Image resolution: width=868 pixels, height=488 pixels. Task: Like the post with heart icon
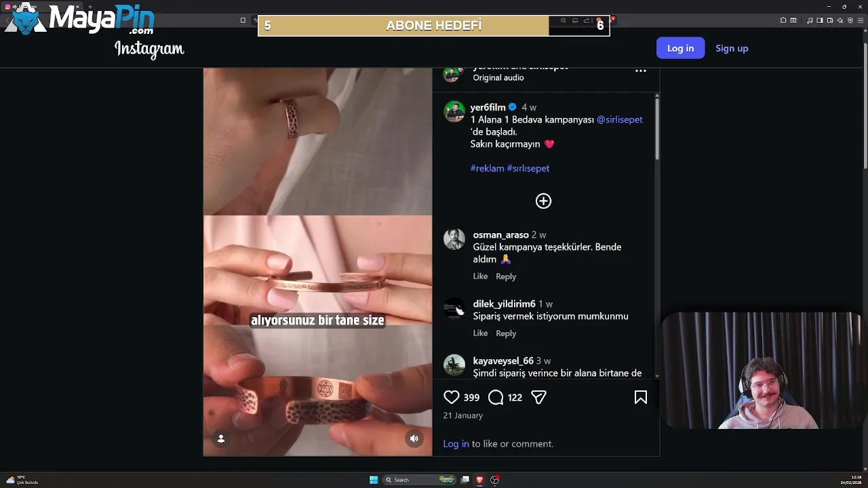(451, 397)
